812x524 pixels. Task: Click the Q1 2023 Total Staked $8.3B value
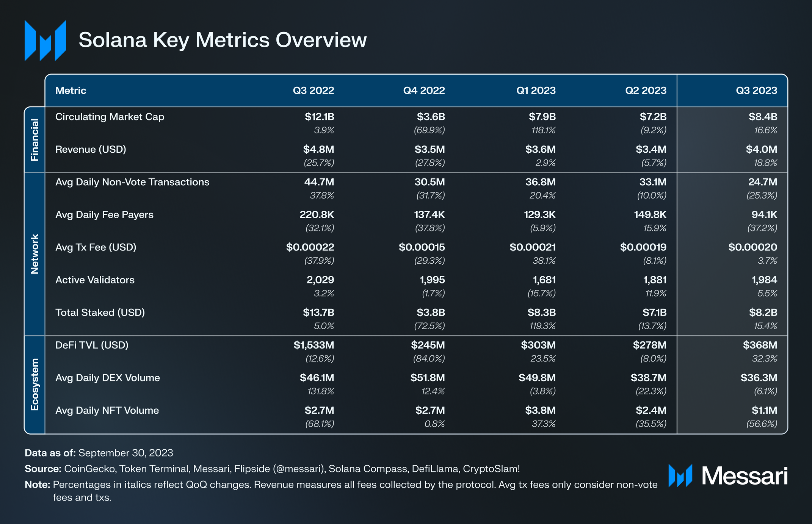541,313
